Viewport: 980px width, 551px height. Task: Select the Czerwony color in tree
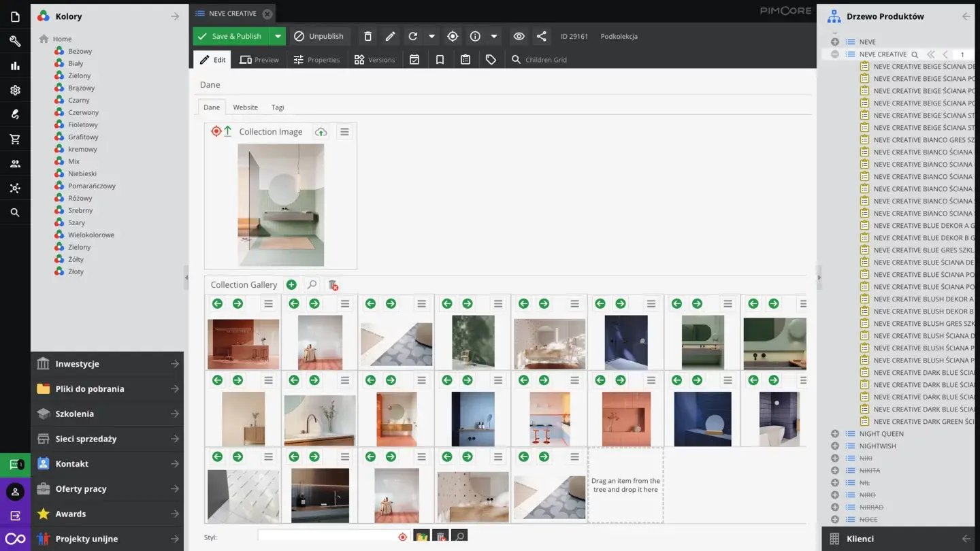83,112
